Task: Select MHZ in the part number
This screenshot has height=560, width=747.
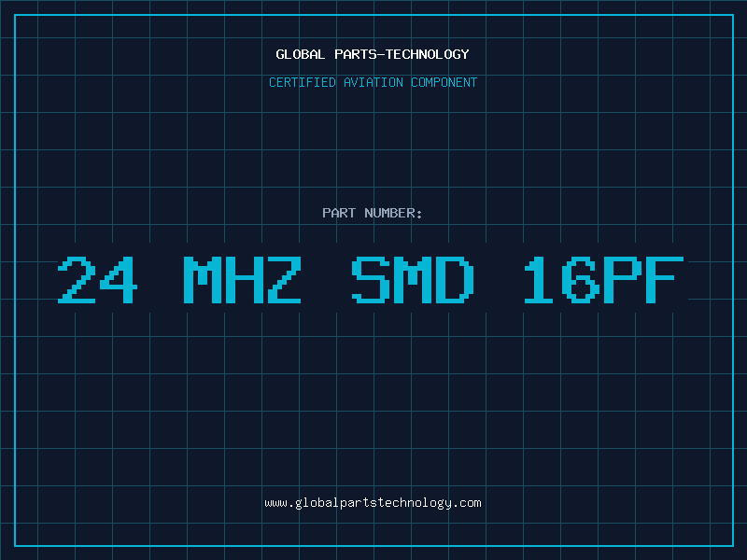Action: [243, 280]
